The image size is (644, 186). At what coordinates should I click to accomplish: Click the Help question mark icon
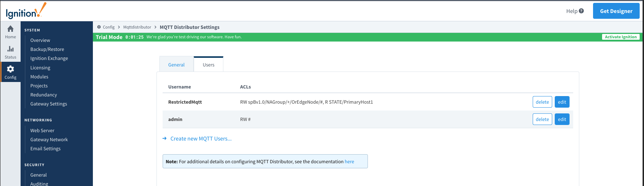581,11
